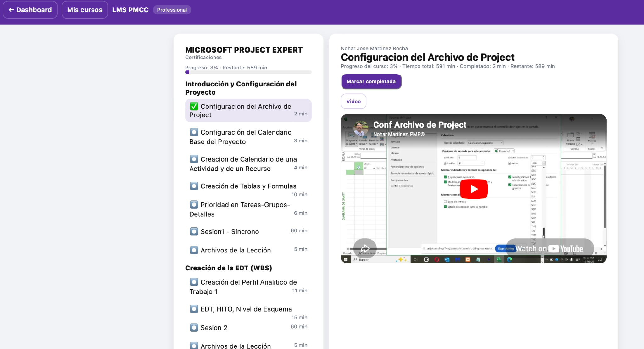Click status icon for Prioridad en Tareas-Grupos
This screenshot has height=349, width=644.
[x=194, y=205]
